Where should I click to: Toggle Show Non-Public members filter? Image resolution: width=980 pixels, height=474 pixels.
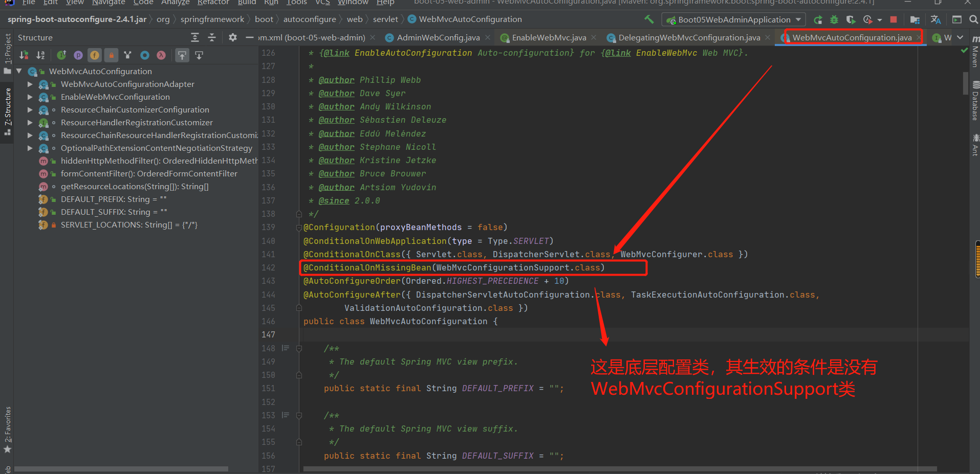111,55
